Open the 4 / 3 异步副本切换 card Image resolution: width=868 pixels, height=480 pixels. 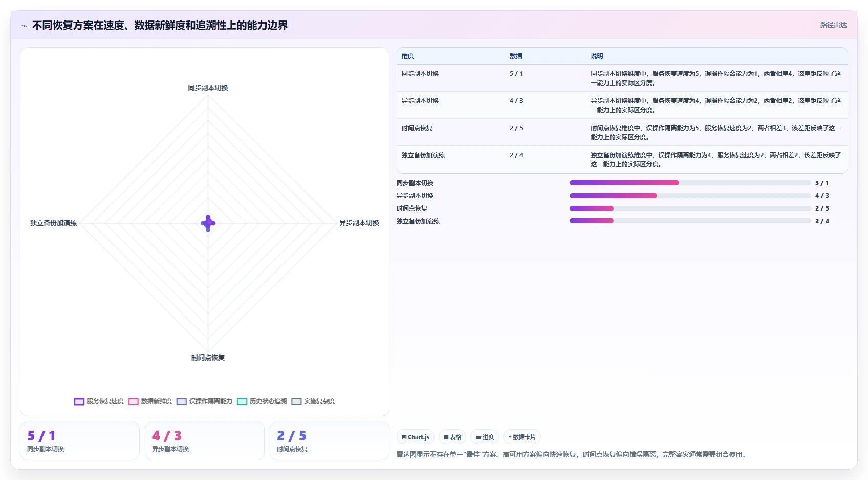point(205,441)
